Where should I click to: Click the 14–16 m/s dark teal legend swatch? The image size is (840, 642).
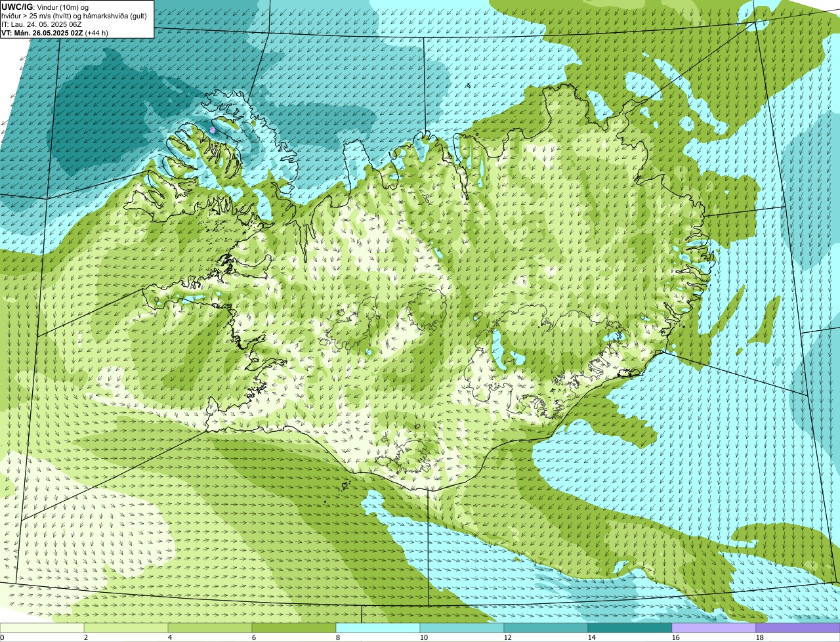[630, 628]
